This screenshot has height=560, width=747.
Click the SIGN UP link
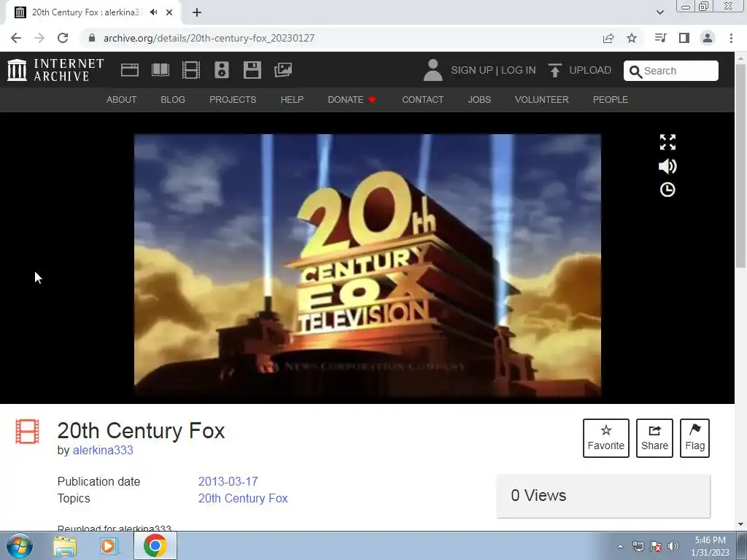472,70
